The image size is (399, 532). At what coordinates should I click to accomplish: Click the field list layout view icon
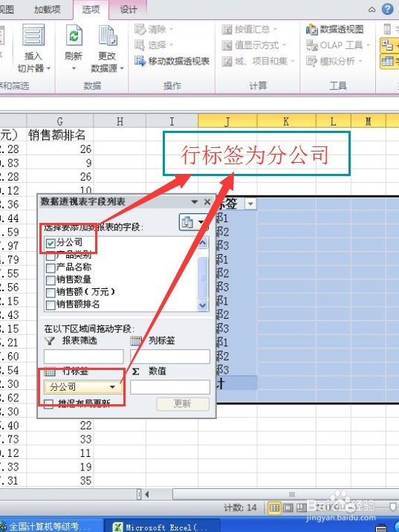pyautogui.click(x=193, y=223)
